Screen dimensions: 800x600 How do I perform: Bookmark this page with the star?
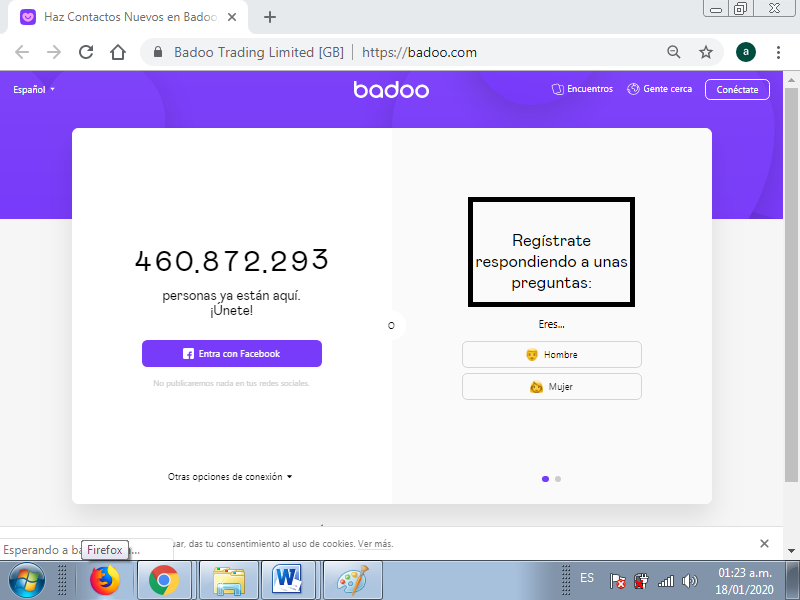[706, 52]
